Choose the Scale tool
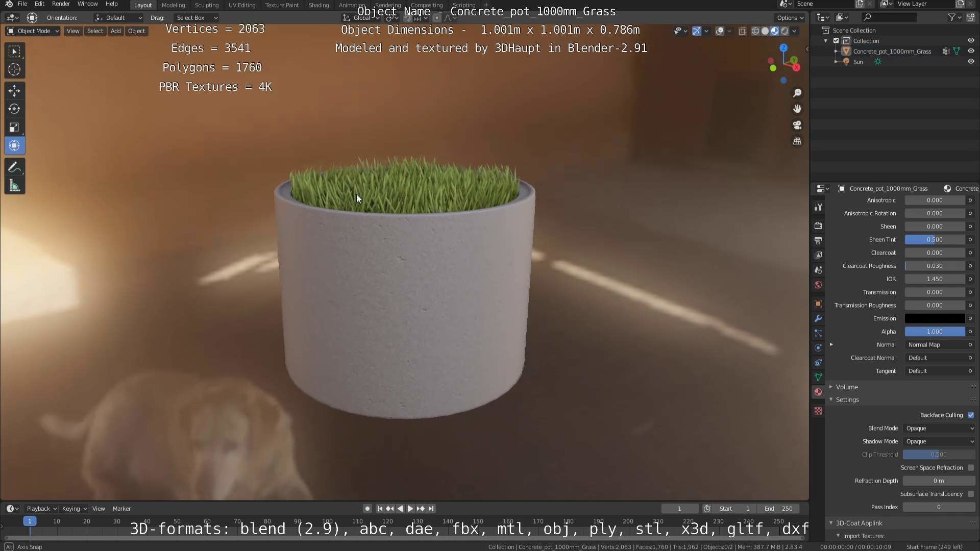This screenshot has height=551, width=980. click(x=14, y=127)
